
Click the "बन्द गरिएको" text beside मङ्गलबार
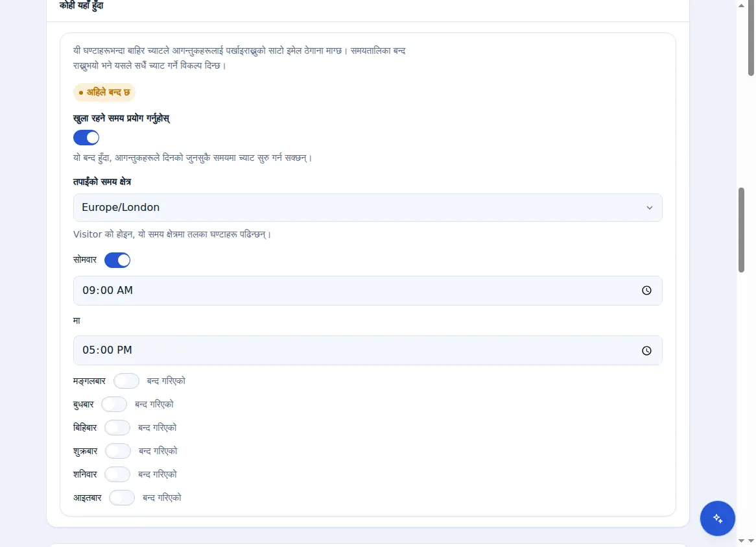(x=167, y=381)
